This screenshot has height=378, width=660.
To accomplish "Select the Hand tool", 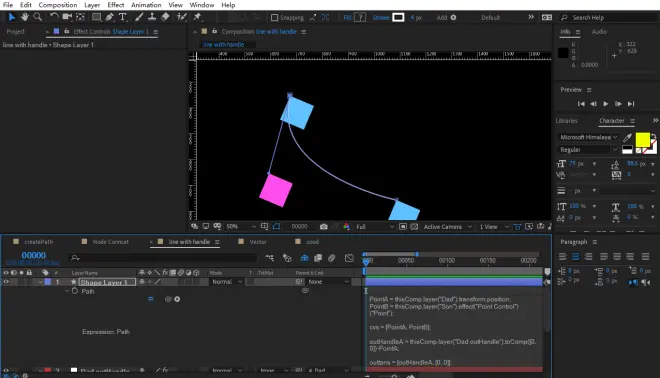I will tap(25, 17).
